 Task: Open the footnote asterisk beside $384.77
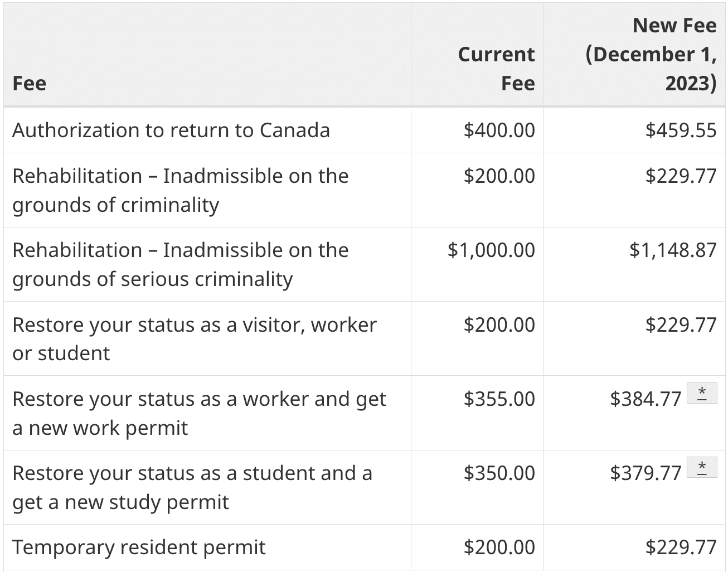(x=702, y=393)
